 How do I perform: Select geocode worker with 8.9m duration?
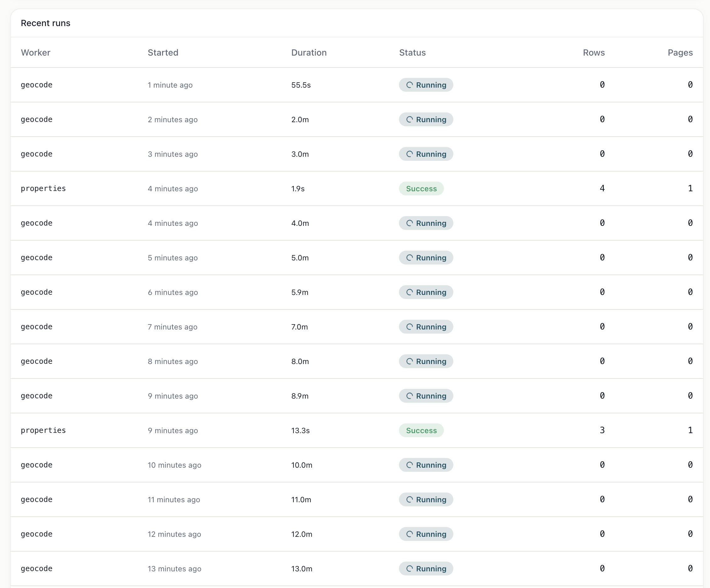(36, 396)
